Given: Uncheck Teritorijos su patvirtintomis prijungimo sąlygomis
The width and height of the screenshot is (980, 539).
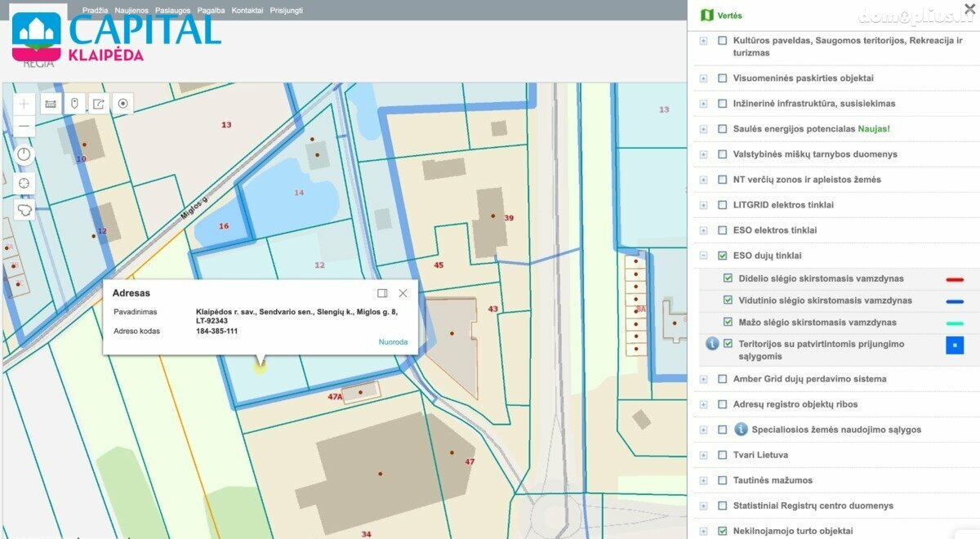Looking at the screenshot, I should [728, 344].
